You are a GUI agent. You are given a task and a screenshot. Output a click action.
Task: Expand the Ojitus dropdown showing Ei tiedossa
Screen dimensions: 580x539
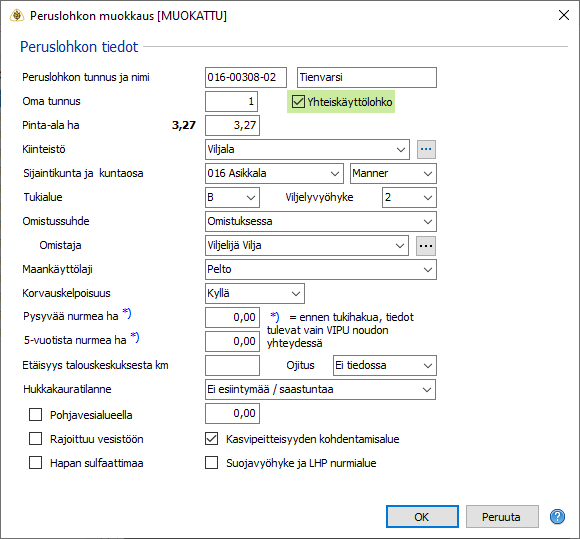click(385, 365)
